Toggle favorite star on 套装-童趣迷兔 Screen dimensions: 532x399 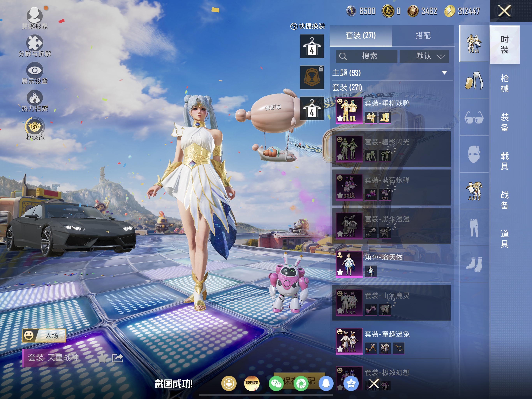340,349
